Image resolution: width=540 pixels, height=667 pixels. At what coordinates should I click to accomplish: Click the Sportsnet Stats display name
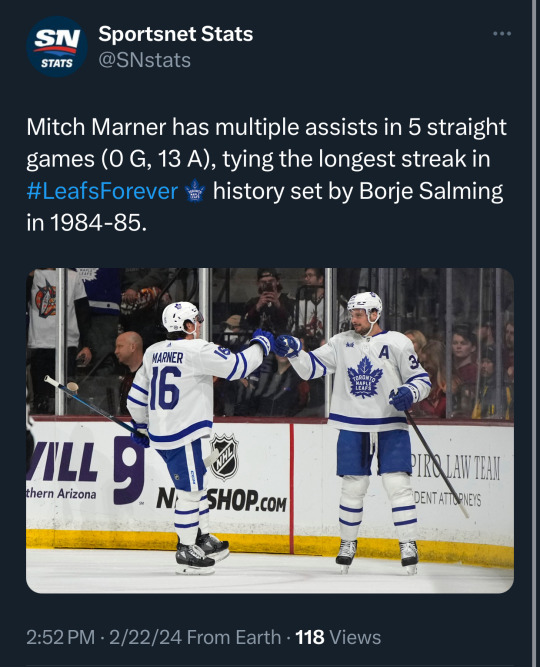[175, 34]
